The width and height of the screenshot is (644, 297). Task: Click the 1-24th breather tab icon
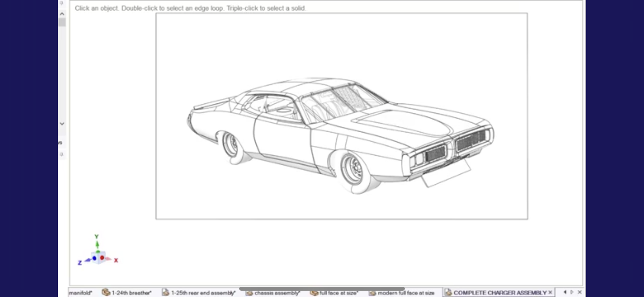[106, 292]
